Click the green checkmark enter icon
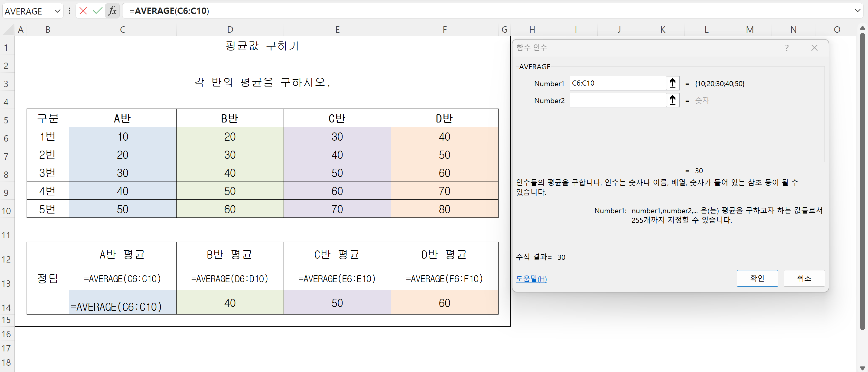Screen dimensions: 868x372 pos(97,11)
